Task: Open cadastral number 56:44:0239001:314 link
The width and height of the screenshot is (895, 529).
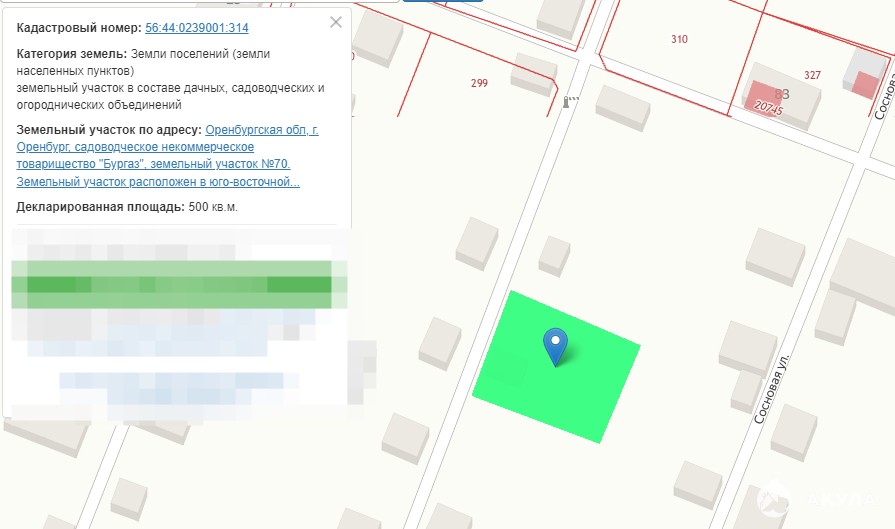Action: [197, 28]
